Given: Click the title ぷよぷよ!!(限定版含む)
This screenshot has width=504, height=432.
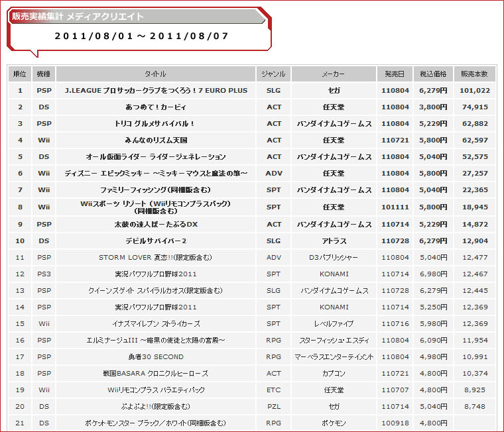Looking at the screenshot, I should pos(156,407).
